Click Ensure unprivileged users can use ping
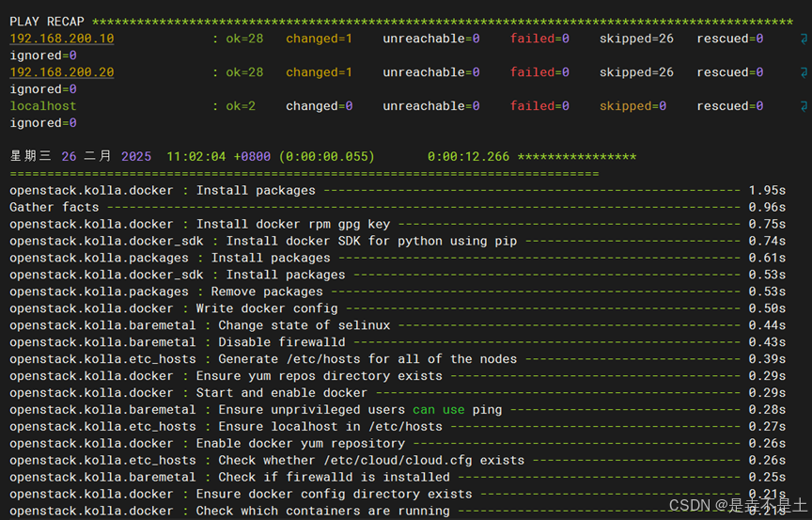 [398, 410]
